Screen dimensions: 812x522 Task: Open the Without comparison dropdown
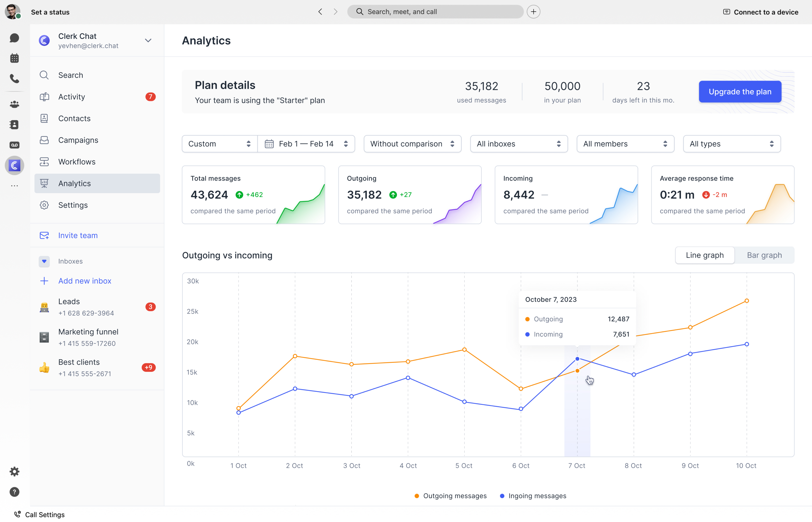click(412, 144)
